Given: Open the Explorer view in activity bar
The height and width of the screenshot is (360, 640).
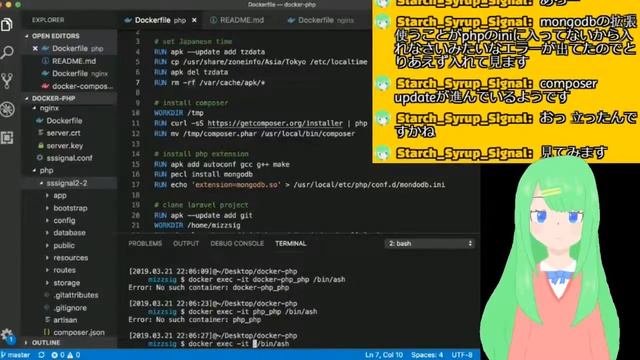Looking at the screenshot, I should point(7,24).
